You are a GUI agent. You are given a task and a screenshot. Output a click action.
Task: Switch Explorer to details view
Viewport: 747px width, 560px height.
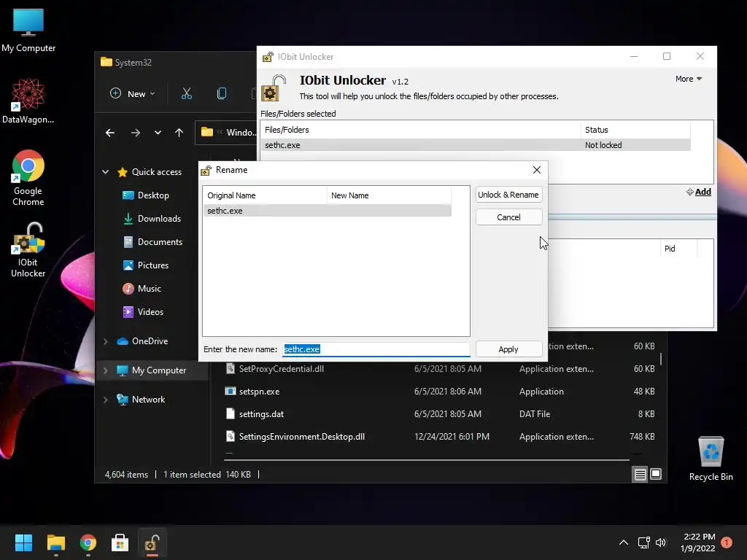tap(640, 474)
